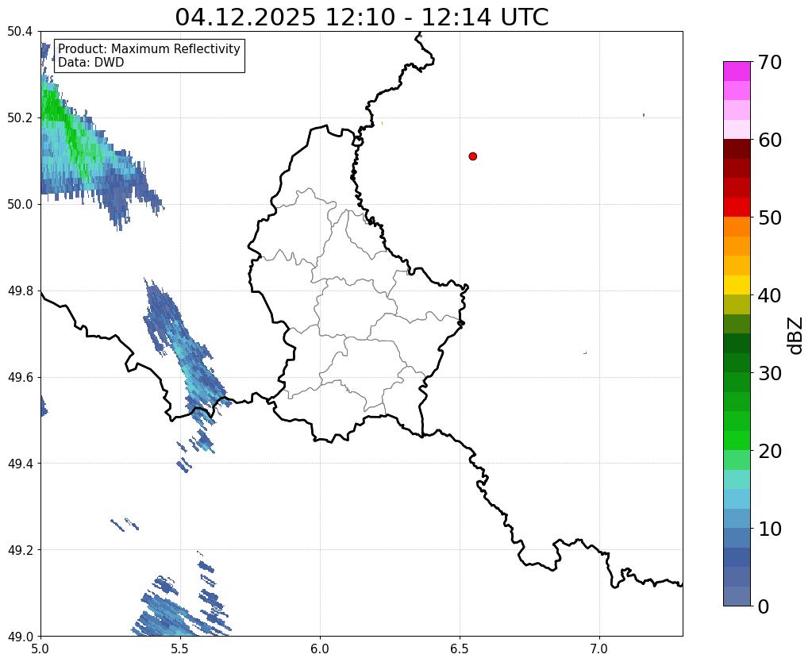Click the longitude label 5.0
The image size is (812, 662).
tap(40, 649)
